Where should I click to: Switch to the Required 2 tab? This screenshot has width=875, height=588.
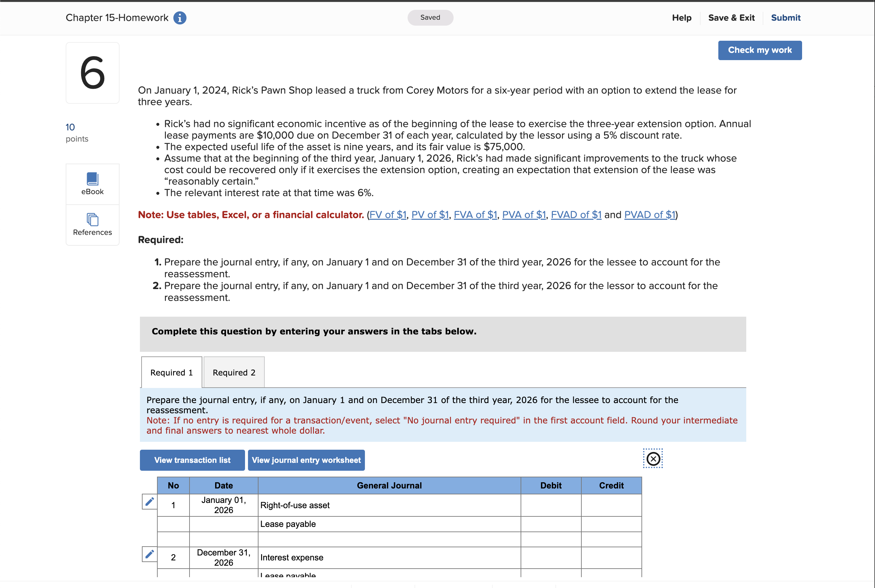234,373
